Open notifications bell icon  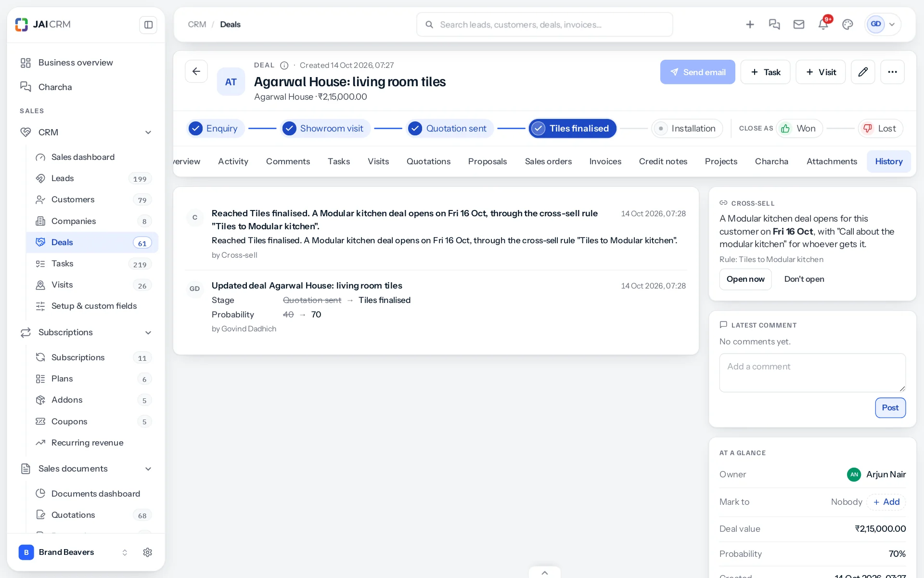823,24
